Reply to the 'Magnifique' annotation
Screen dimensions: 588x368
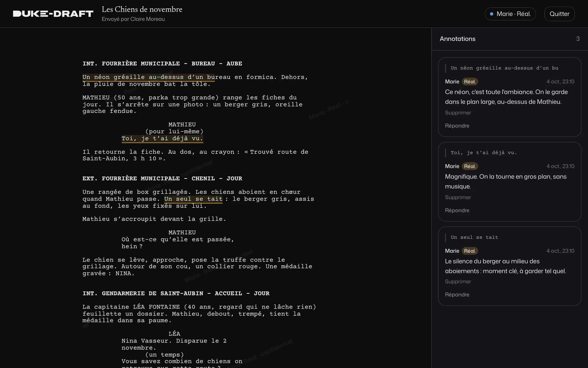pos(457,210)
